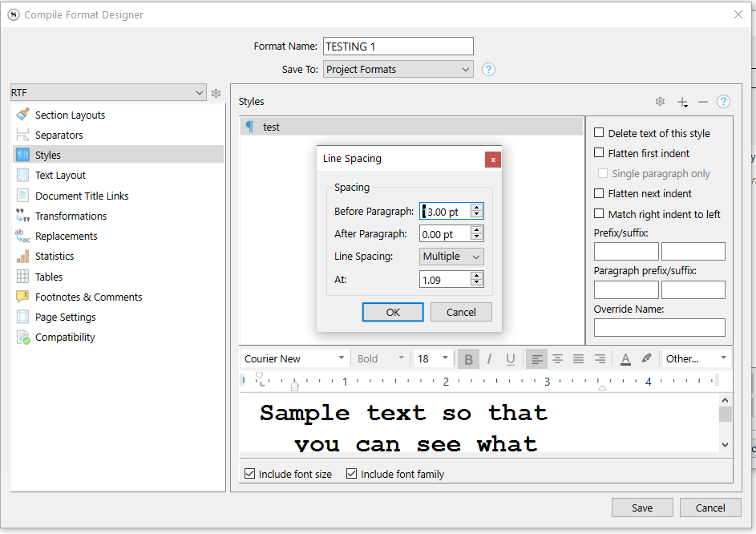
Task: Open the text color picker
Action: pos(625,359)
